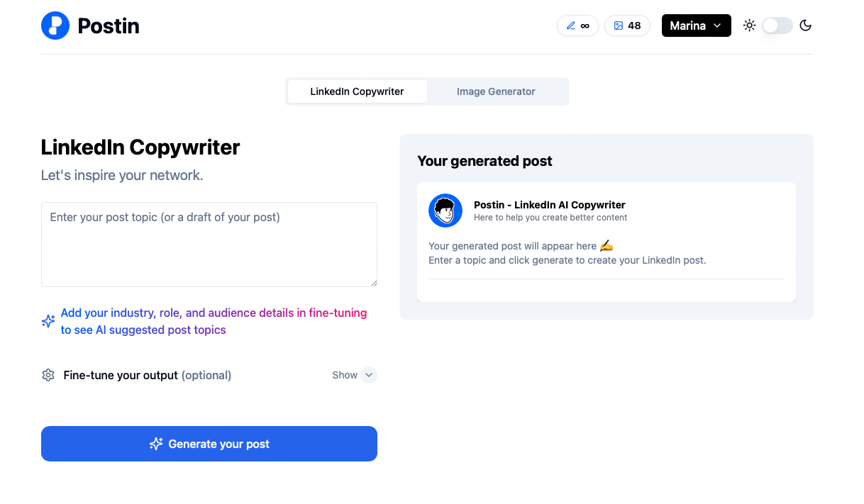Switch to the LinkedIn Copywriter tab
This screenshot has width=864, height=504.
[x=357, y=91]
